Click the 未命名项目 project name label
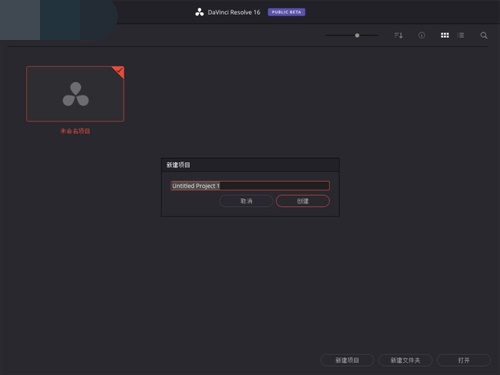This screenshot has height=375, width=500. [x=75, y=131]
